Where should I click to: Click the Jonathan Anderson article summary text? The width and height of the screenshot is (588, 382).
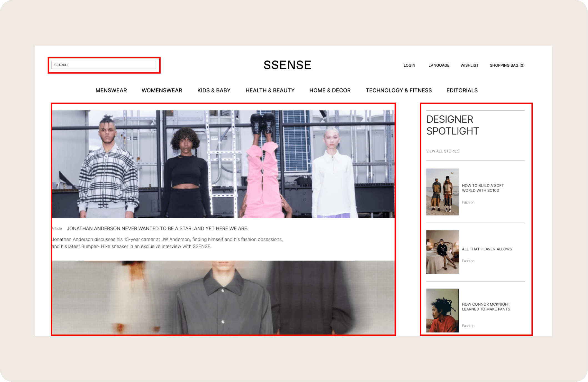point(167,243)
